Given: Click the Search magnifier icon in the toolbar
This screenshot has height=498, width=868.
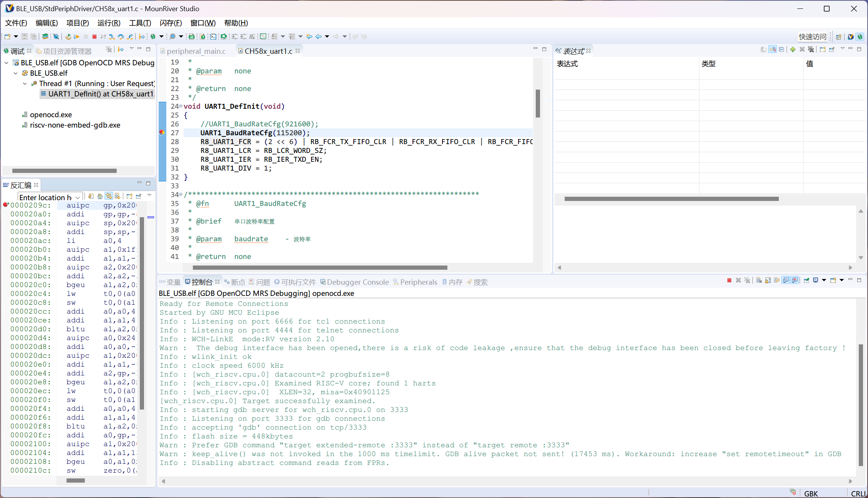Looking at the screenshot, I should [x=172, y=37].
